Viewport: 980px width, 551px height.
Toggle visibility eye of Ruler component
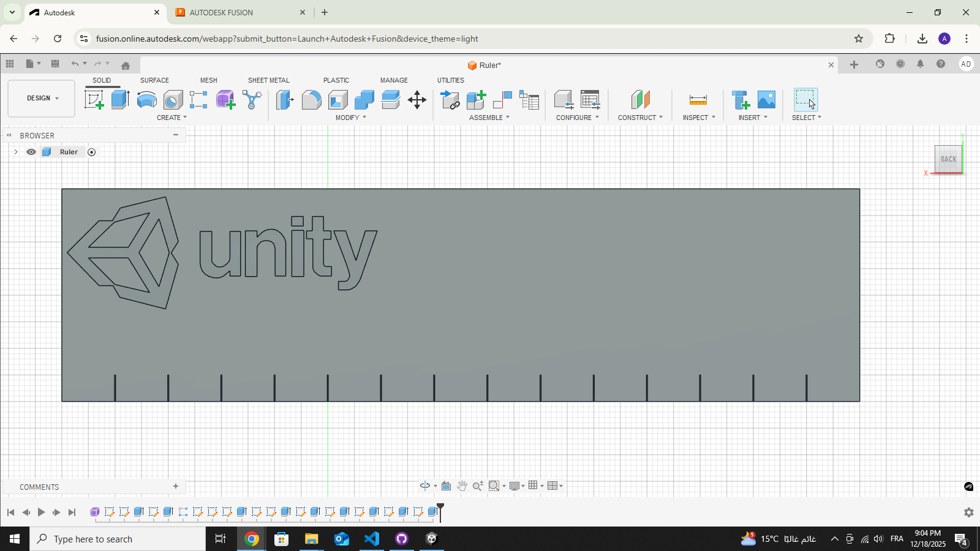coord(31,152)
